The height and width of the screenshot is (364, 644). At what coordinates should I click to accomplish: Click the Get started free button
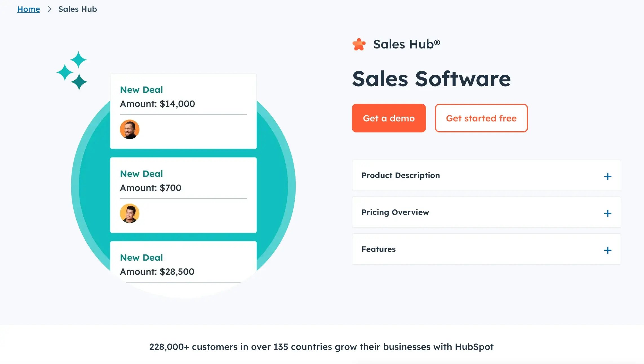(481, 118)
